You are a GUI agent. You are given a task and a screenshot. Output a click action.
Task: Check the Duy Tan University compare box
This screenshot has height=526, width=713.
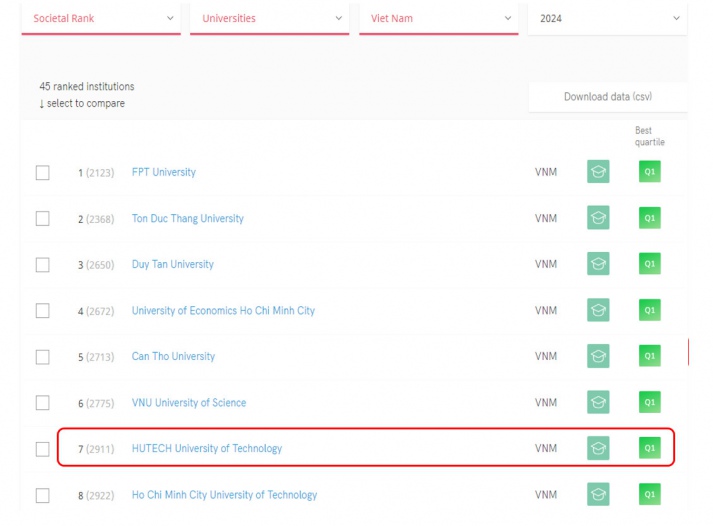pyautogui.click(x=43, y=265)
